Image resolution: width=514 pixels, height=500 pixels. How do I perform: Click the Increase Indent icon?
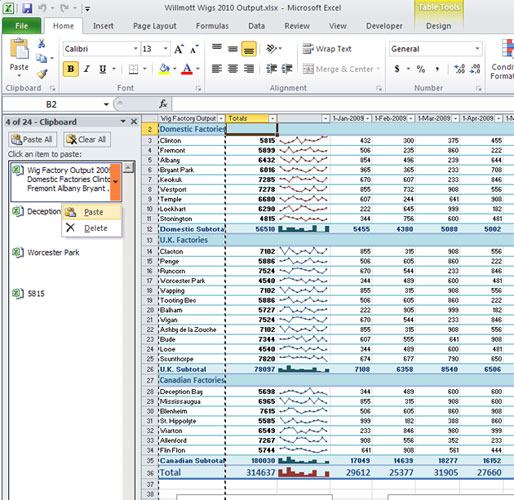coord(287,69)
